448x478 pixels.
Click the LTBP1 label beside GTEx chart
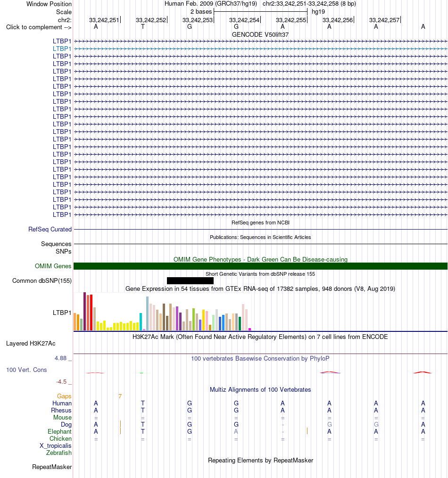[62, 313]
